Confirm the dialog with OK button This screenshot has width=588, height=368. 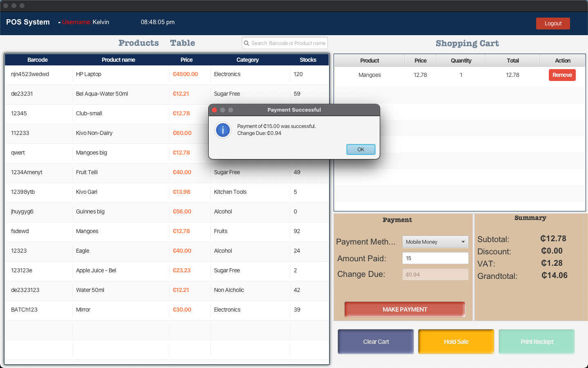coord(361,150)
